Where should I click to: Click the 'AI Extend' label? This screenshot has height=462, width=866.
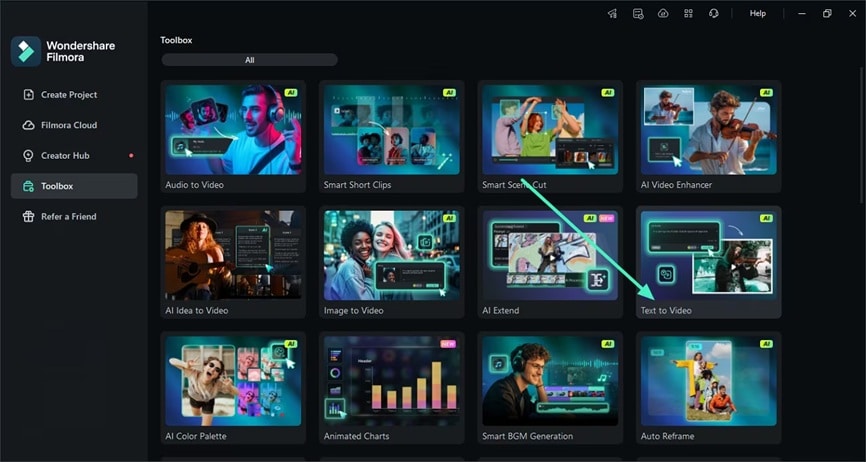[x=500, y=311]
